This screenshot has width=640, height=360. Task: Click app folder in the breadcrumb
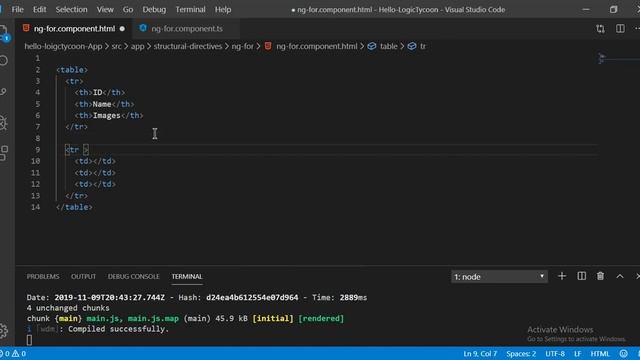point(138,46)
